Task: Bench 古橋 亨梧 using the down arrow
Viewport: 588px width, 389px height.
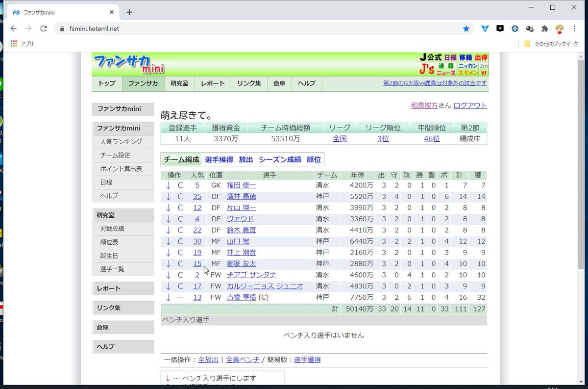Action: coord(168,297)
